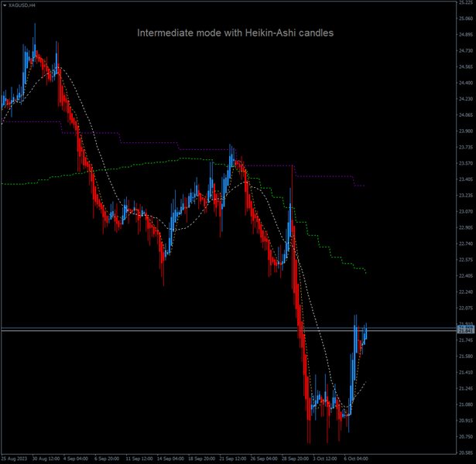Click the 23.405 price scale label
This screenshot has height=464, width=476.
pos(466,179)
